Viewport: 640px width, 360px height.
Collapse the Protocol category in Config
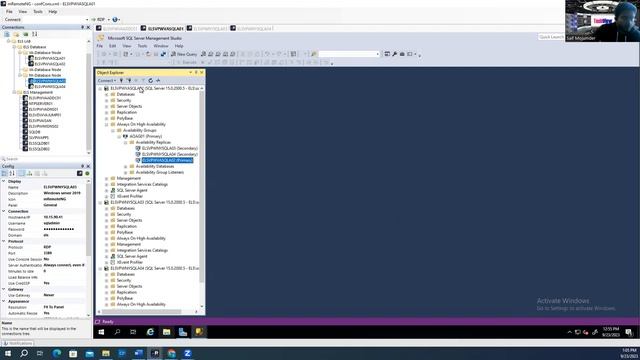4,241
